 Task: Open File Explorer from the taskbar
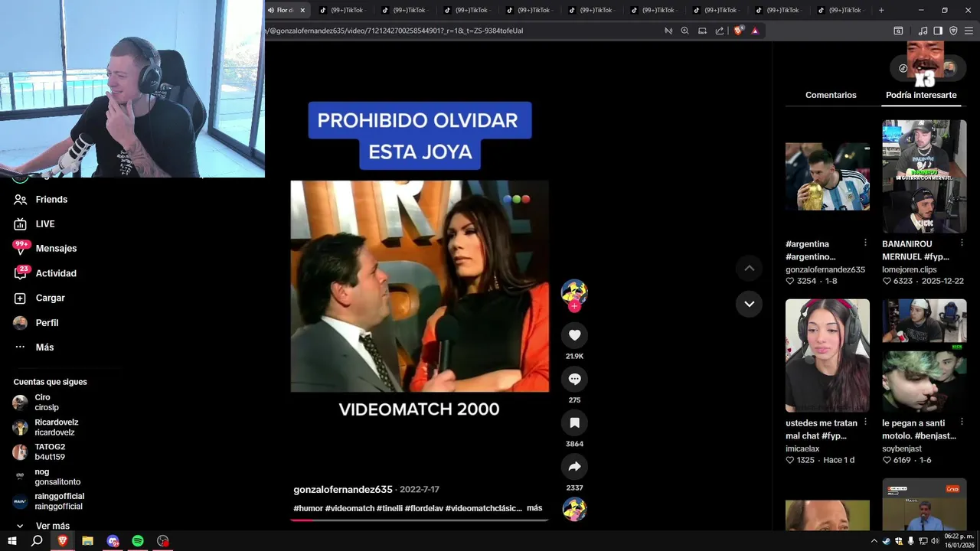[x=87, y=541]
